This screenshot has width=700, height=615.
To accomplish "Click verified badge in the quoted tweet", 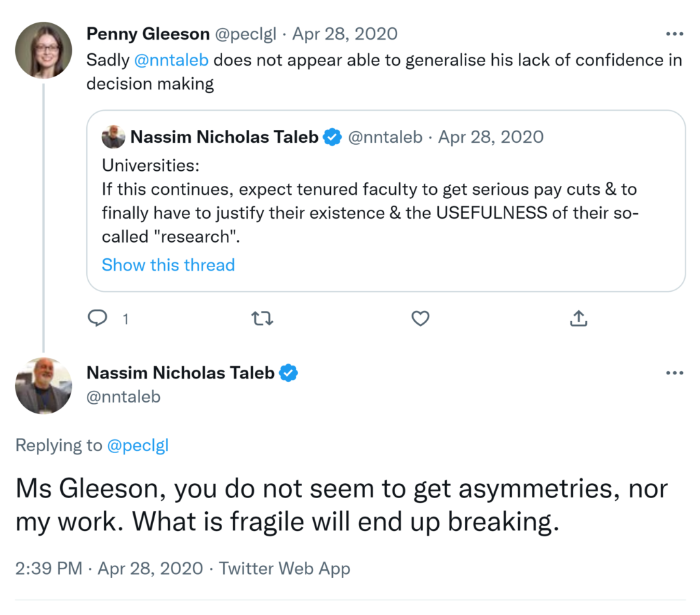I will pyautogui.click(x=332, y=137).
